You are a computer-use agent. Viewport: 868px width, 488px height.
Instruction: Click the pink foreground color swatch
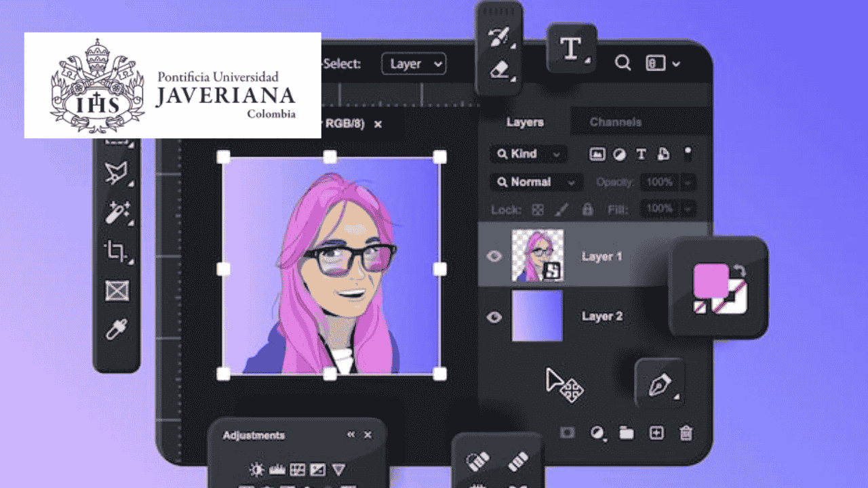710,281
